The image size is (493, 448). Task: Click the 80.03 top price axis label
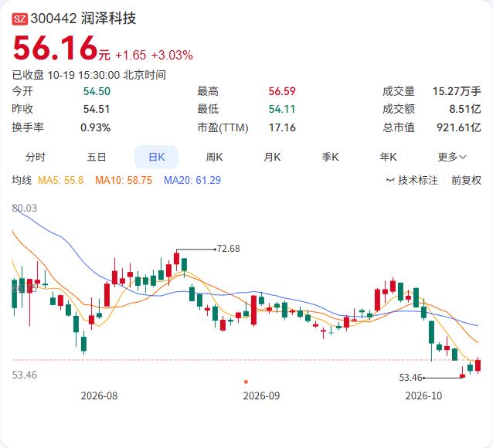coord(25,208)
